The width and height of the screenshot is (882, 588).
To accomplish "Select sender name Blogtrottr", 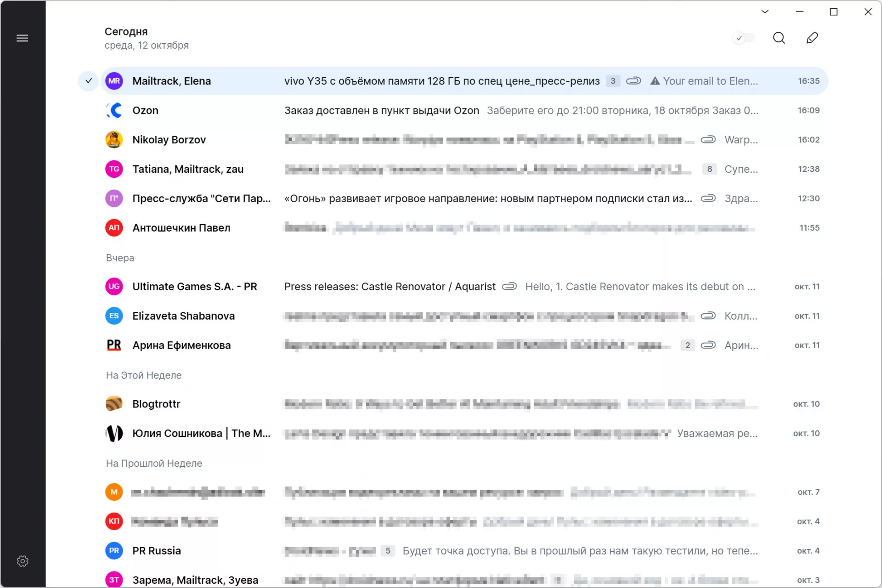I will pyautogui.click(x=156, y=404).
